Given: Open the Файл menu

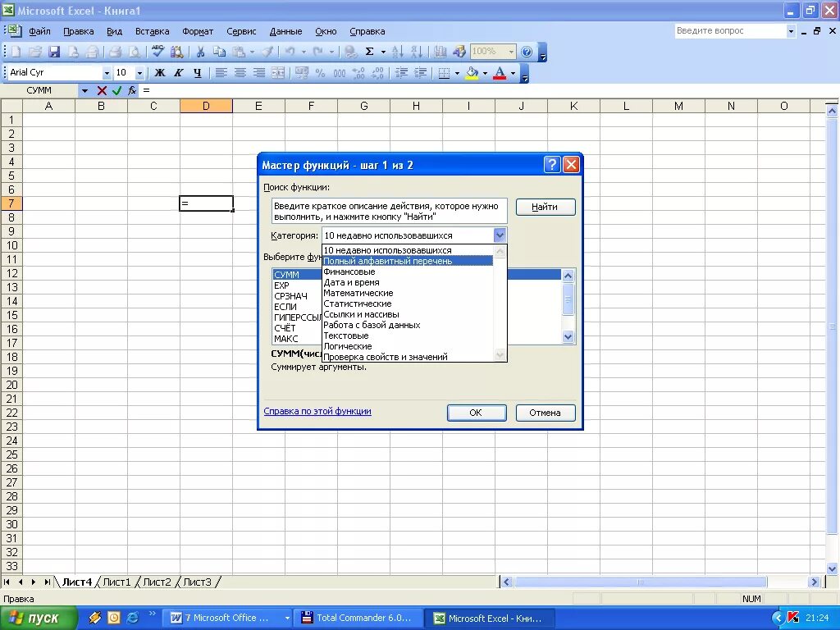Looking at the screenshot, I should 39,31.
